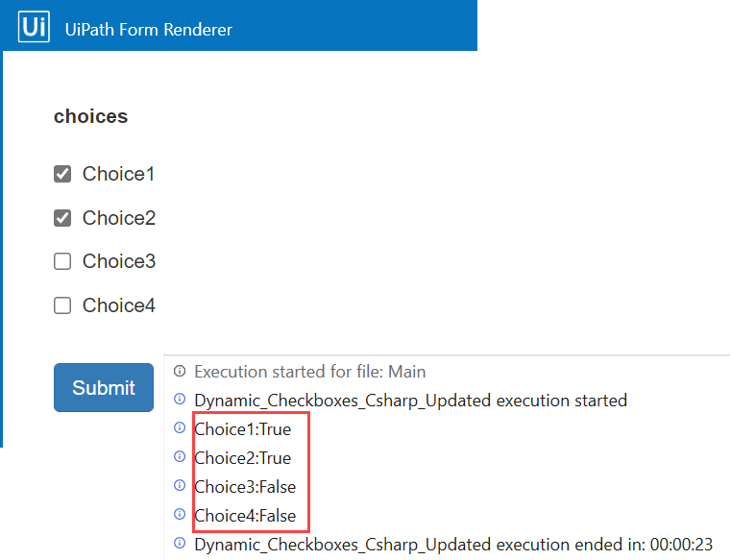
Task: Select the 'execution ended in: 00:00:23' log line
Action: click(453, 545)
